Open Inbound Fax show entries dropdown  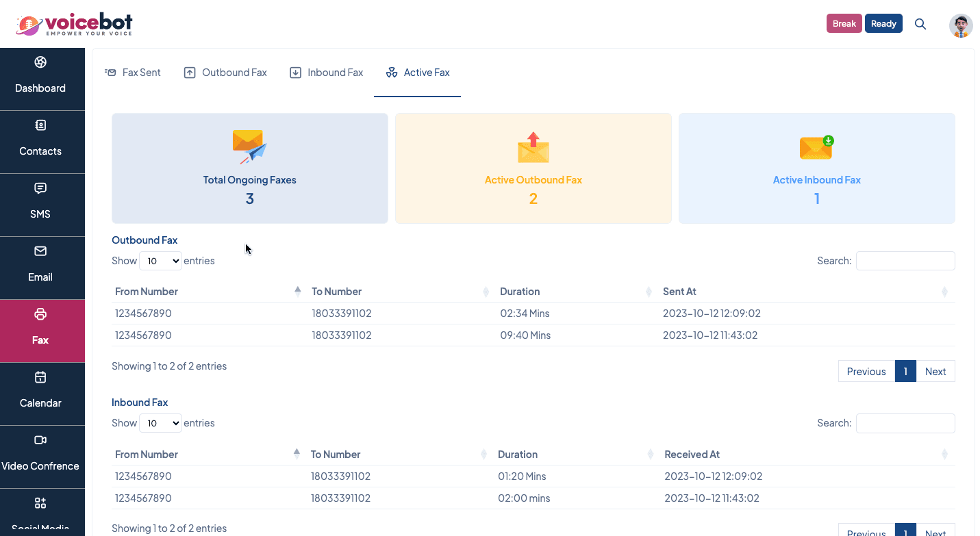point(160,423)
